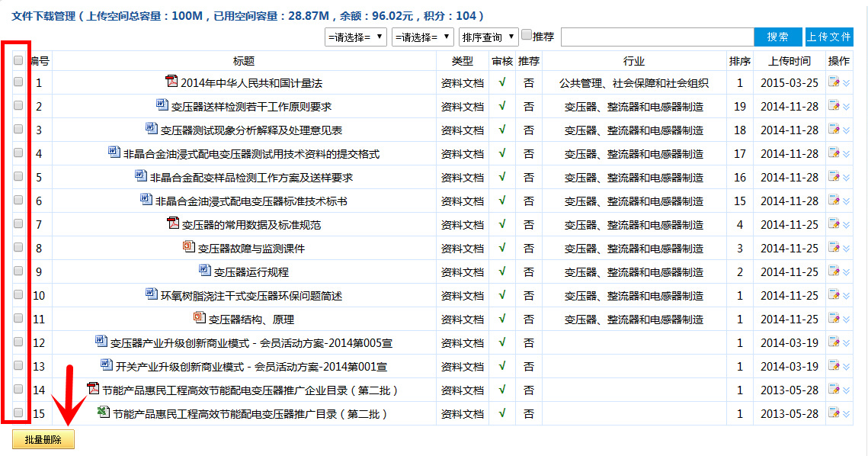Expand the double-chevron arrow for row 8
868x456 pixels.
(x=846, y=249)
